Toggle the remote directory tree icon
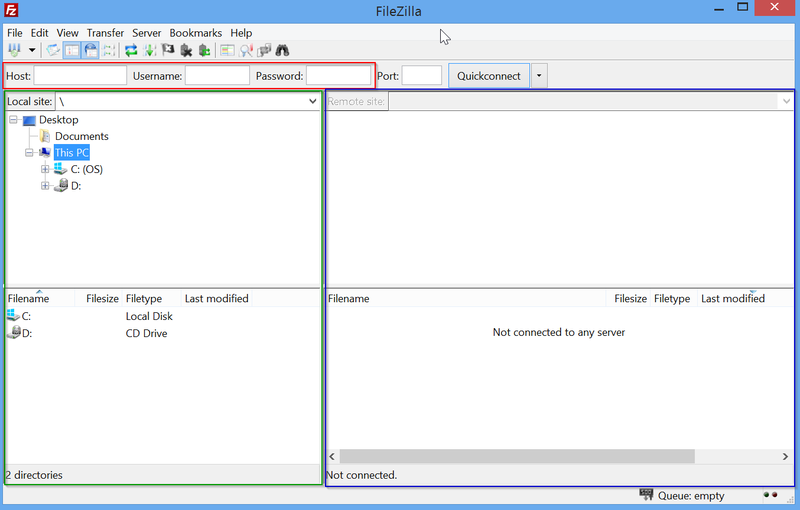Viewport: 800px width, 510px height. [x=90, y=50]
